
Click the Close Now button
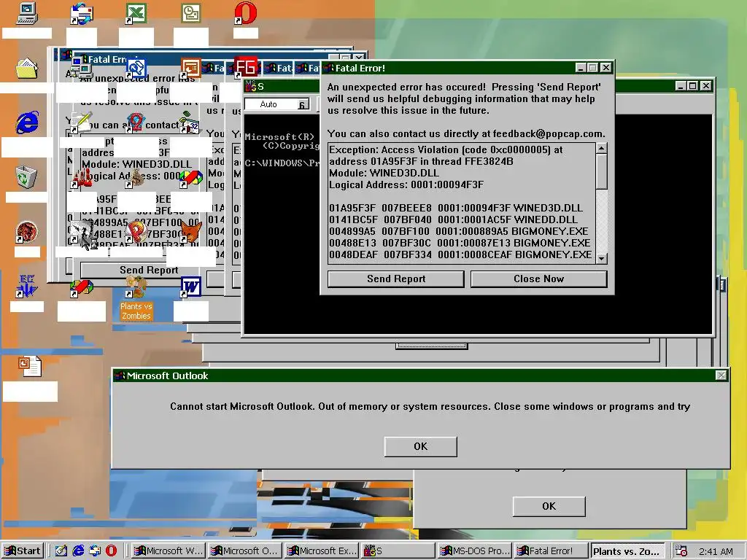pyautogui.click(x=539, y=279)
